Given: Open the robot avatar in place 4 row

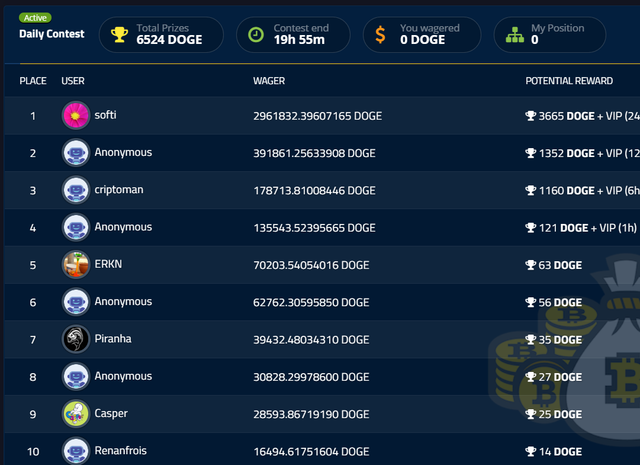Looking at the screenshot, I should [x=76, y=227].
